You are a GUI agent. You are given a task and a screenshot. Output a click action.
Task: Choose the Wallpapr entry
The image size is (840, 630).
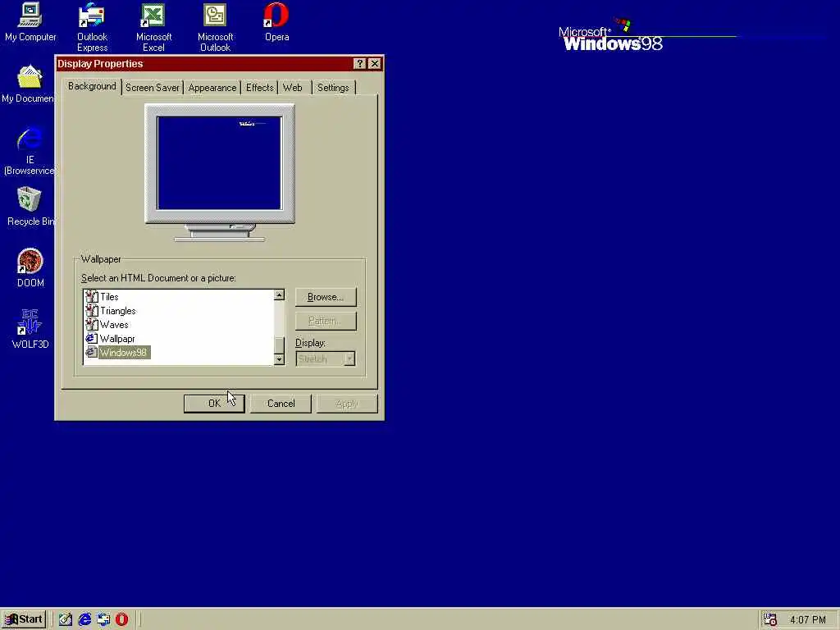pyautogui.click(x=117, y=339)
